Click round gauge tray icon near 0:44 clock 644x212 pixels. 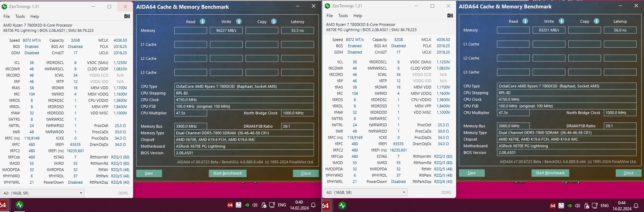pyautogui.click(x=561, y=206)
